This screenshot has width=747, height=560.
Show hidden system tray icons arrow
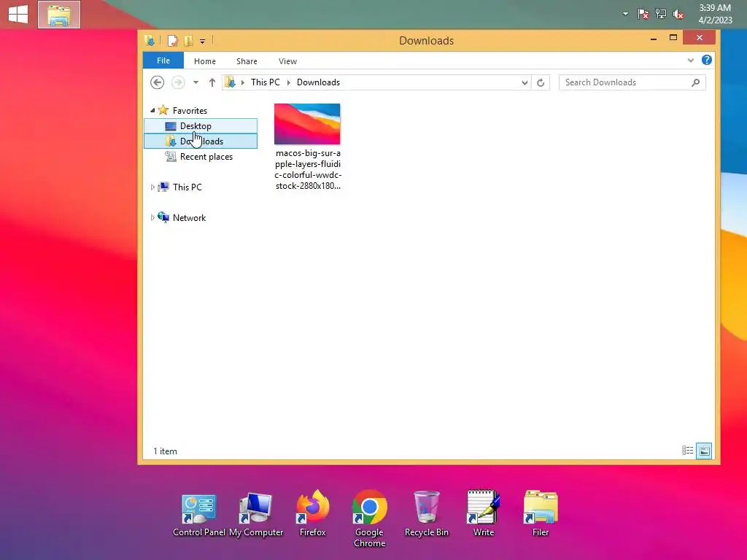coord(625,14)
